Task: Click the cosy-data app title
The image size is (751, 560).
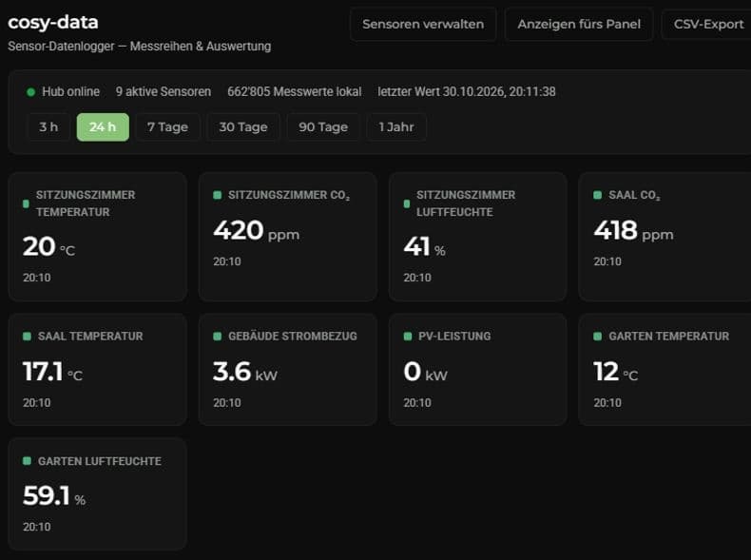Action: click(x=53, y=22)
